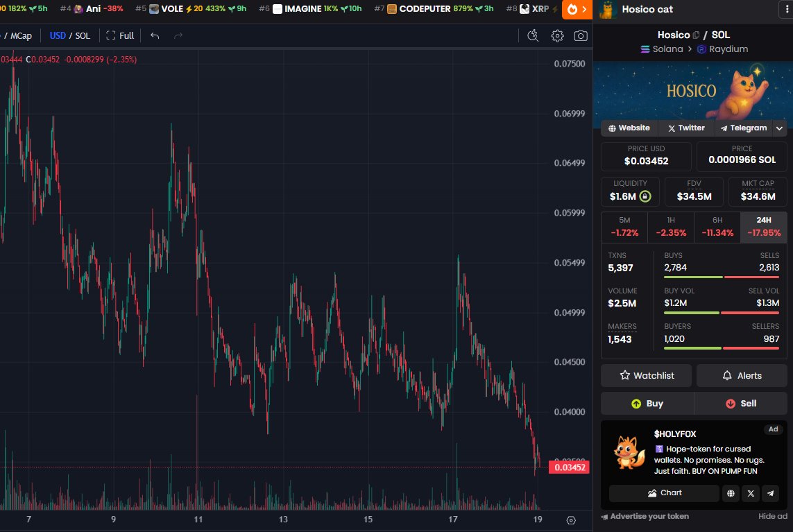Screen dimensions: 793x532
Task: Click the Ad badge label
Action: (x=774, y=429)
